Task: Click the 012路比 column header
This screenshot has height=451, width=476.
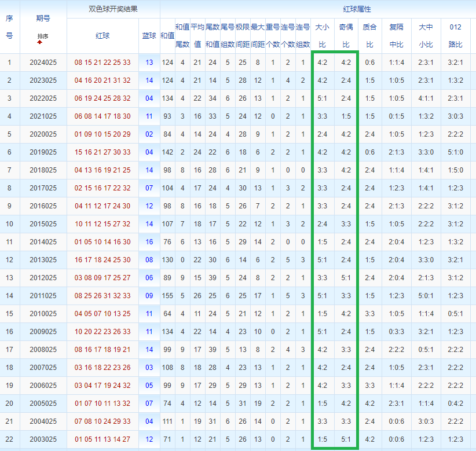Action: coord(455,35)
